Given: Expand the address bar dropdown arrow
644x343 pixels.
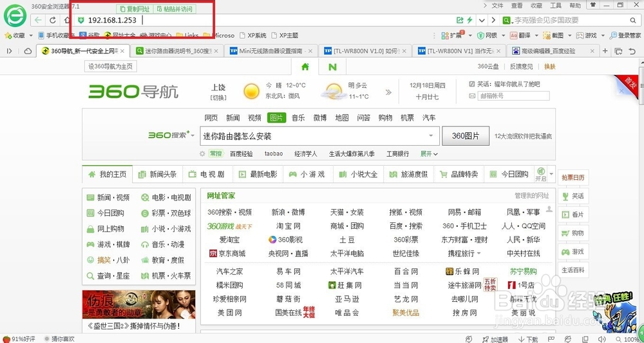Looking at the screenshot, I should click(x=482, y=20).
